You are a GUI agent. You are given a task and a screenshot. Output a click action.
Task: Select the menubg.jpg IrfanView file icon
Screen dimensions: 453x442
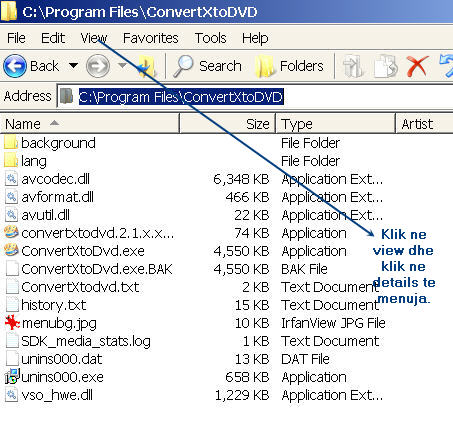12,323
